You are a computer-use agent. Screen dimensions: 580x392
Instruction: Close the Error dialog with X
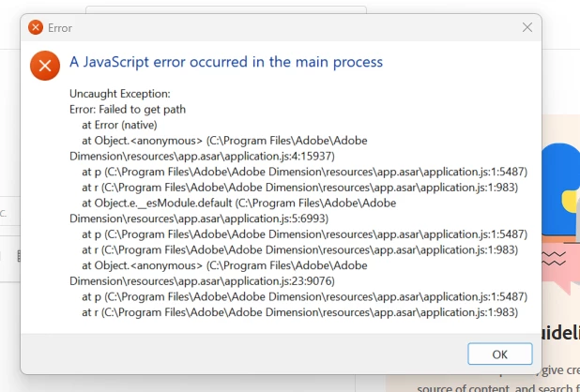pos(527,27)
